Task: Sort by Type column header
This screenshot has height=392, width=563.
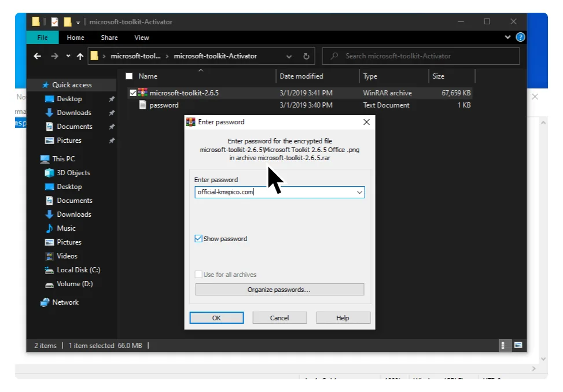Action: click(370, 76)
